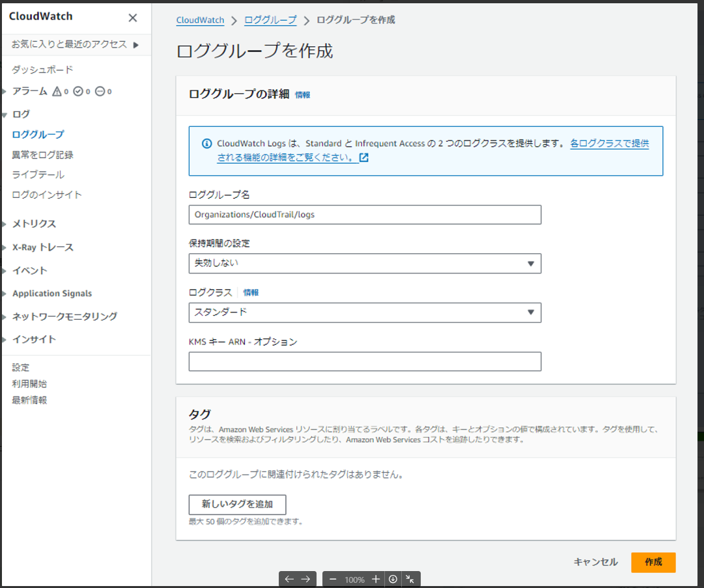Open external link icon for log classes
The width and height of the screenshot is (704, 588).
(363, 158)
